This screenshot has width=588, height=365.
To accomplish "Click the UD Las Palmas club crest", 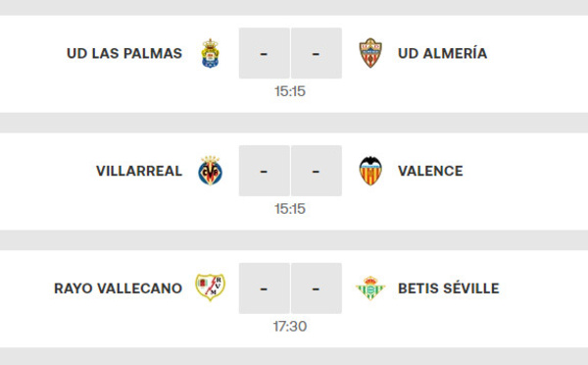I will [x=211, y=53].
